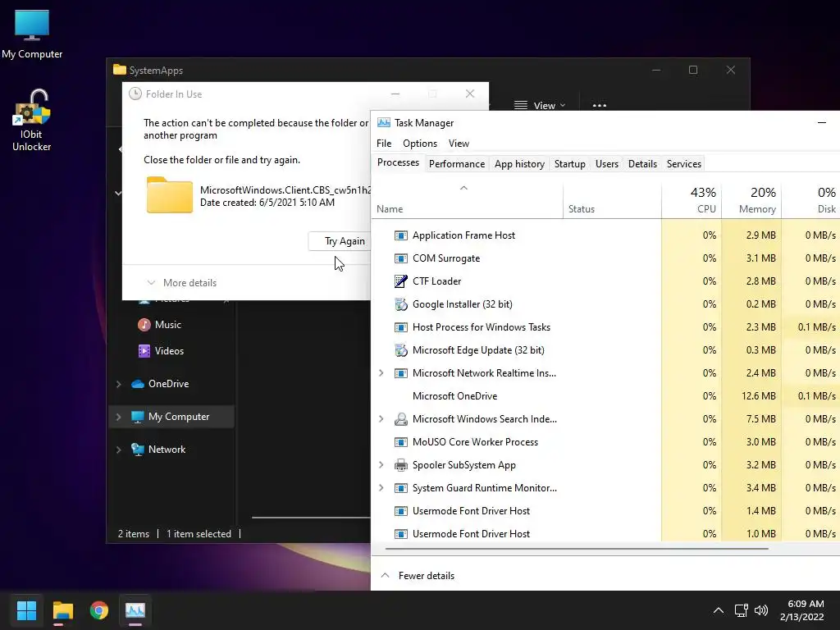Expand More details in Folder In Use dialog
Image resolution: width=840 pixels, height=630 pixels.
click(181, 283)
